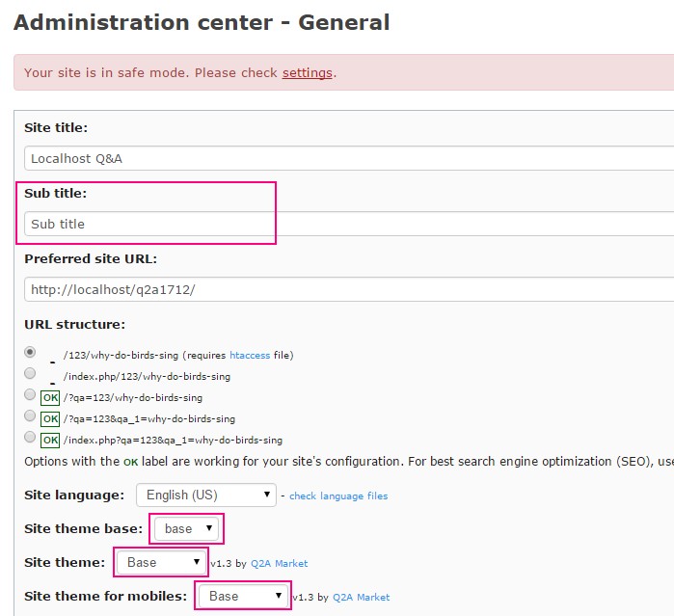The height and width of the screenshot is (616, 674).
Task: Expand the Site theme dropdown
Action: point(161,562)
